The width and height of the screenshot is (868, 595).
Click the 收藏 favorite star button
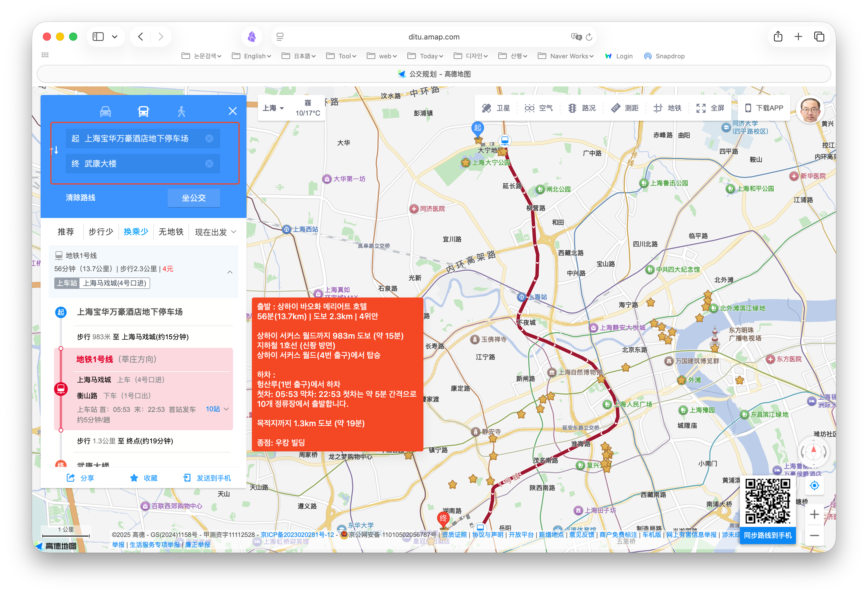coord(144,478)
